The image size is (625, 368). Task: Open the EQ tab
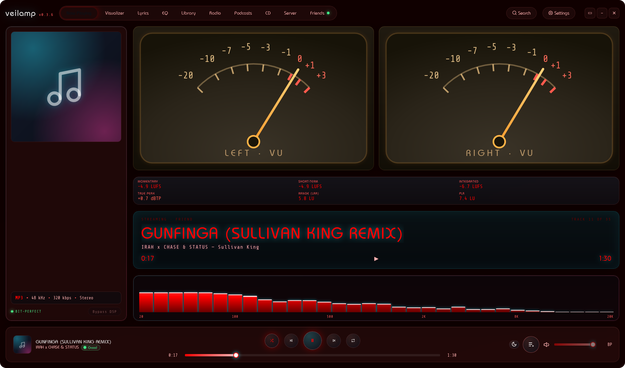[x=165, y=13]
